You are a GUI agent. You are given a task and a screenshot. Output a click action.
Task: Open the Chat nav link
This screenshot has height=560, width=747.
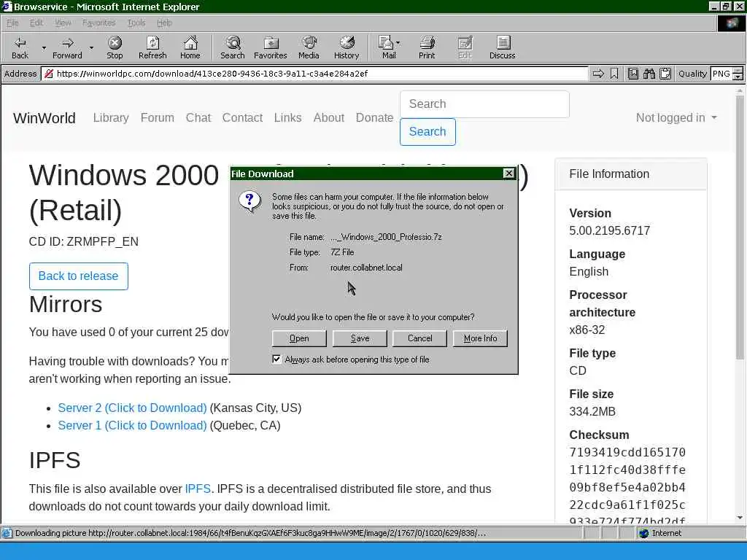[198, 117]
